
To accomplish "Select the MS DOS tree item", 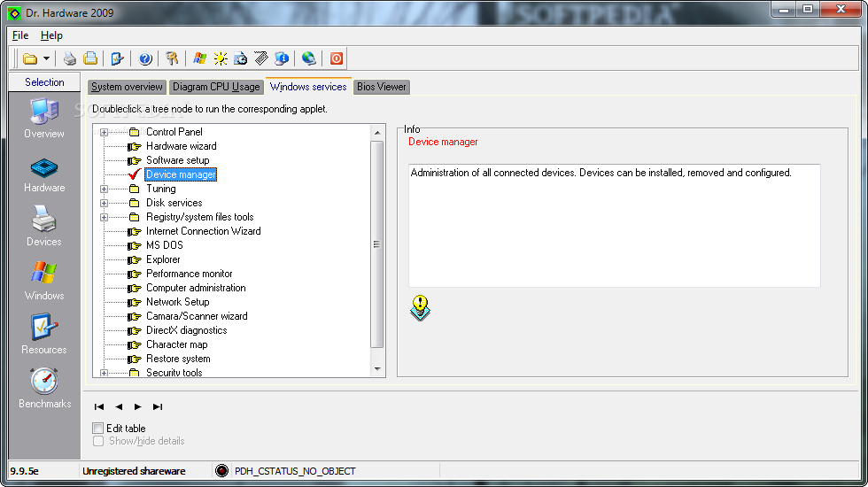I will [x=165, y=245].
